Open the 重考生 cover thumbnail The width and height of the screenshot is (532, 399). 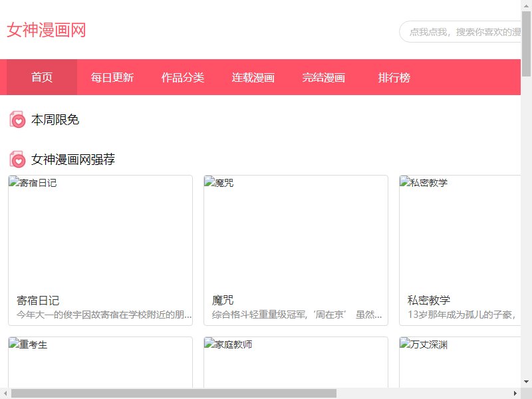100,362
